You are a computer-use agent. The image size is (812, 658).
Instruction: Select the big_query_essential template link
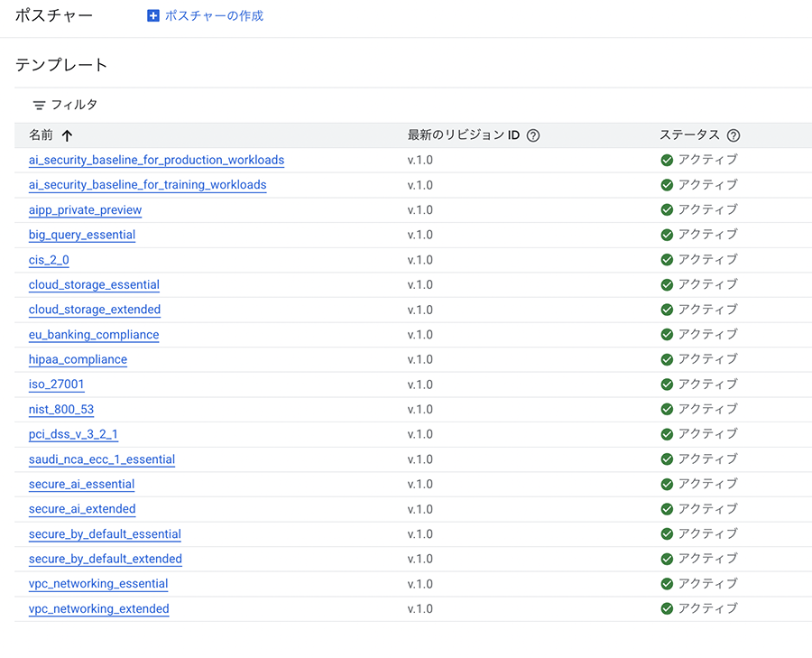[x=82, y=235]
